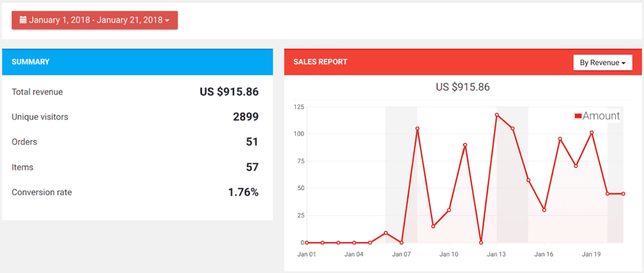
Task: Click the Orders count 51
Action: [x=251, y=142]
